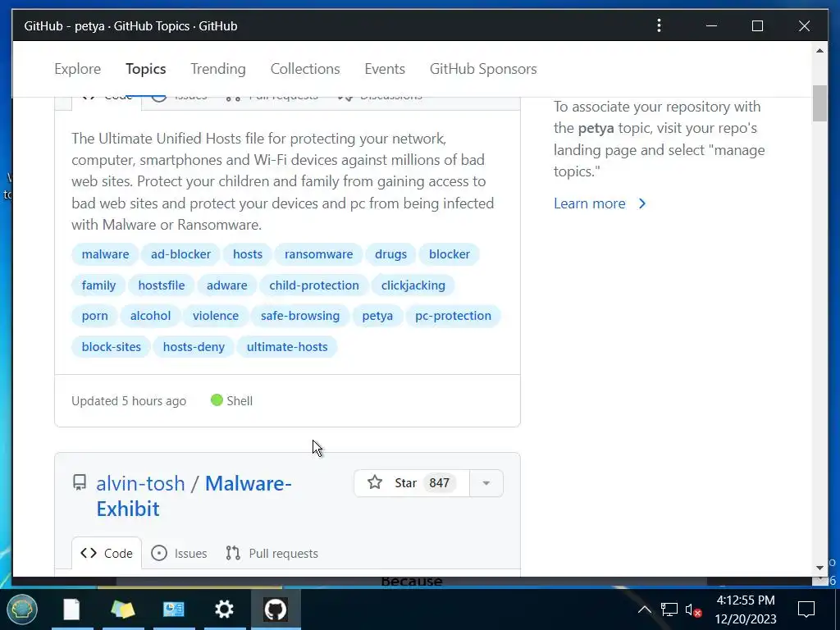840x630 pixels.
Task: Select the blocker topic tag
Action: pyautogui.click(x=450, y=254)
